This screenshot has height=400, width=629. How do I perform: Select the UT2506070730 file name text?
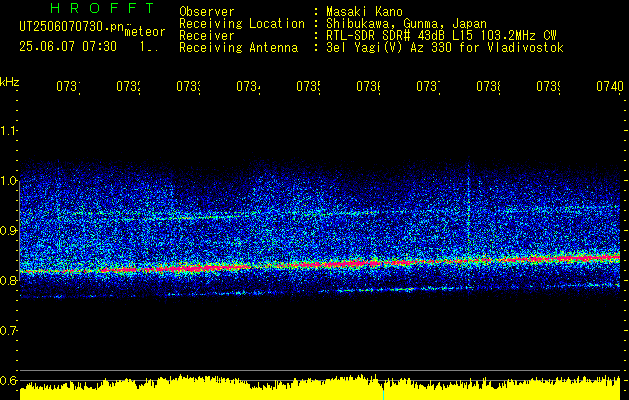pos(71,26)
